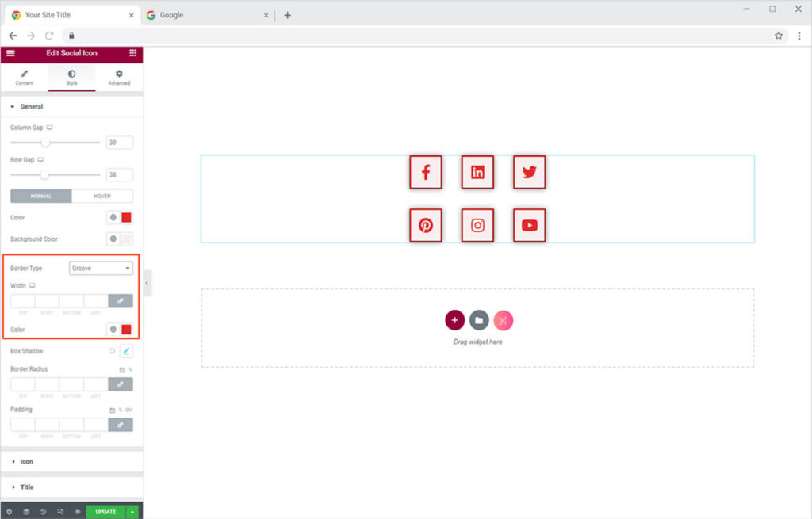
Task: Open the widgets grid panel
Action: (x=132, y=53)
